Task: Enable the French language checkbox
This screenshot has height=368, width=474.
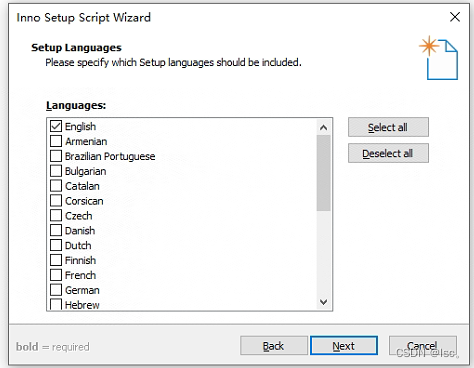Action: coord(56,275)
